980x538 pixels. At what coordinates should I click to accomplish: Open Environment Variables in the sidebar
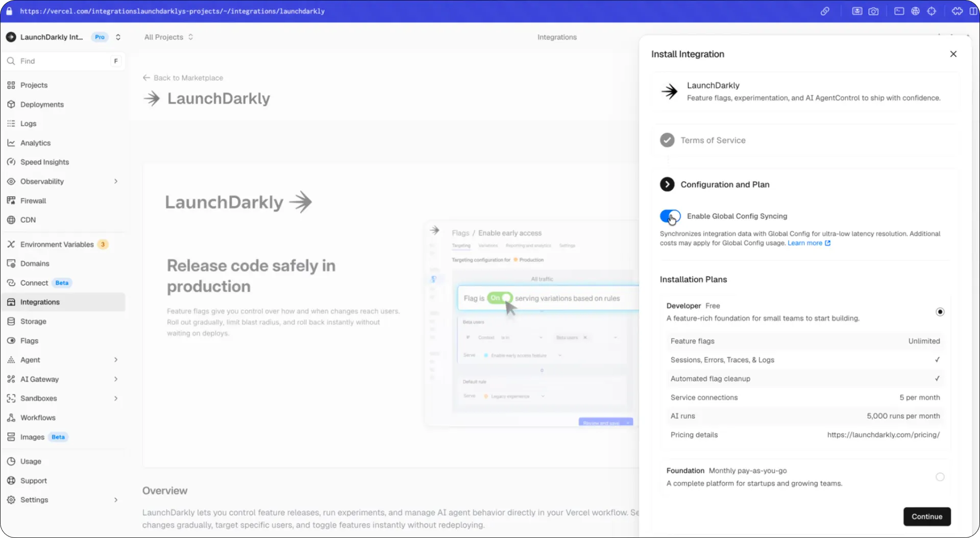coord(63,244)
